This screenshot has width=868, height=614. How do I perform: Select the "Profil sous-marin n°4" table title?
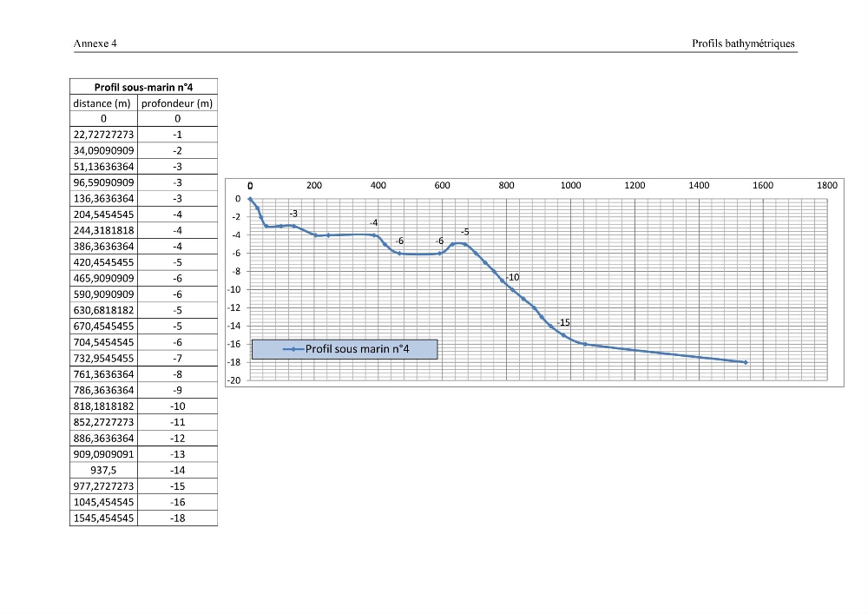point(143,87)
